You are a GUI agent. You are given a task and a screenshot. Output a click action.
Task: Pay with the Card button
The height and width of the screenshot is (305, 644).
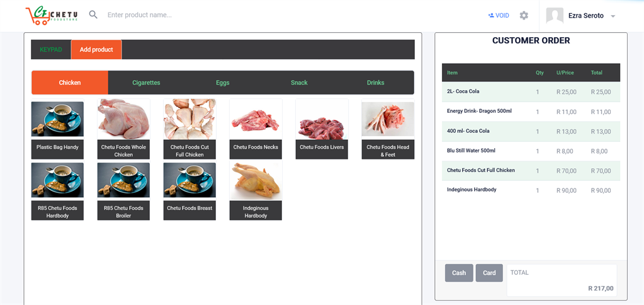[489, 273]
